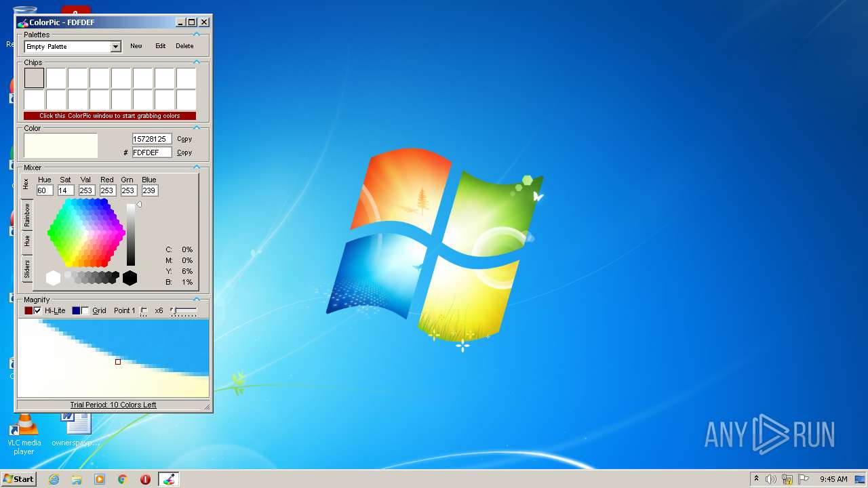Image resolution: width=868 pixels, height=488 pixels.
Task: Launch Opera from the taskbar
Action: point(145,479)
